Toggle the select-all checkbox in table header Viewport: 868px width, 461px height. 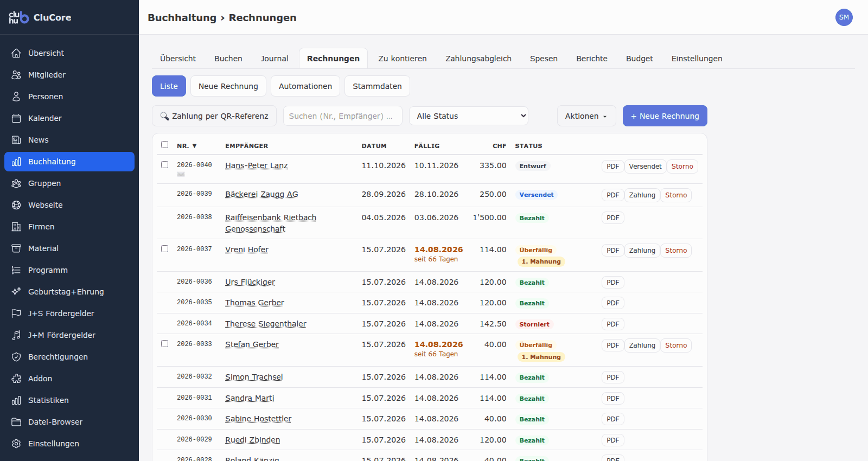(164, 145)
